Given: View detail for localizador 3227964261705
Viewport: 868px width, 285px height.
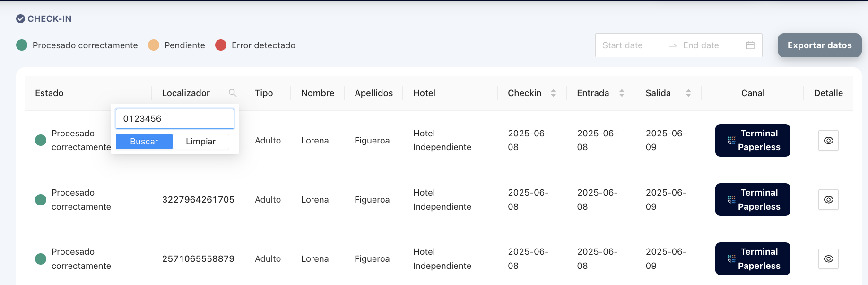Looking at the screenshot, I should [x=828, y=200].
